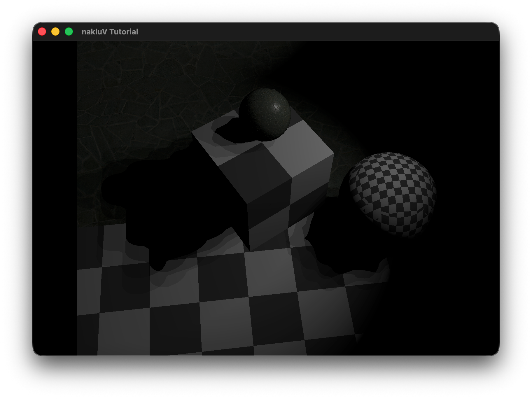The width and height of the screenshot is (532, 399).
Task: Click the nakluV Tutorial title text
Action: tap(110, 32)
